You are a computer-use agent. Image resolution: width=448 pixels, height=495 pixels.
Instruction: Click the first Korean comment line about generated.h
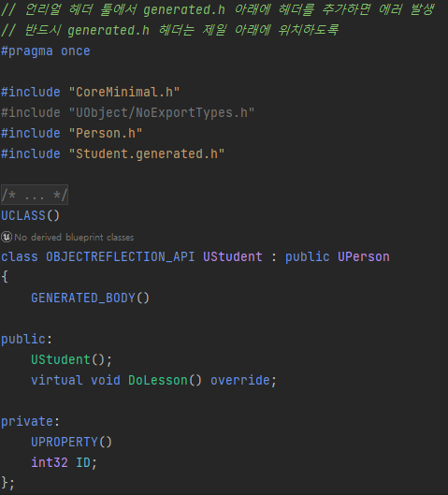[218, 9]
